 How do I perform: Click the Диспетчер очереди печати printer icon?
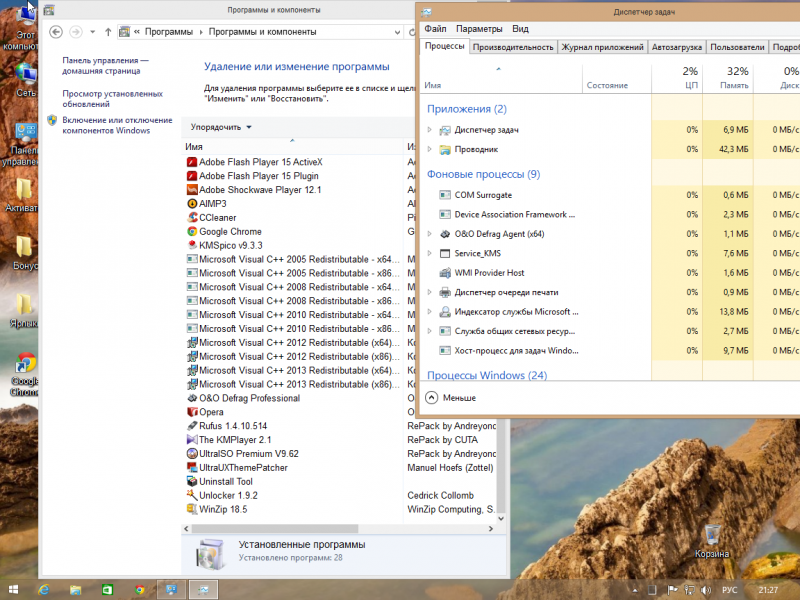click(x=445, y=292)
